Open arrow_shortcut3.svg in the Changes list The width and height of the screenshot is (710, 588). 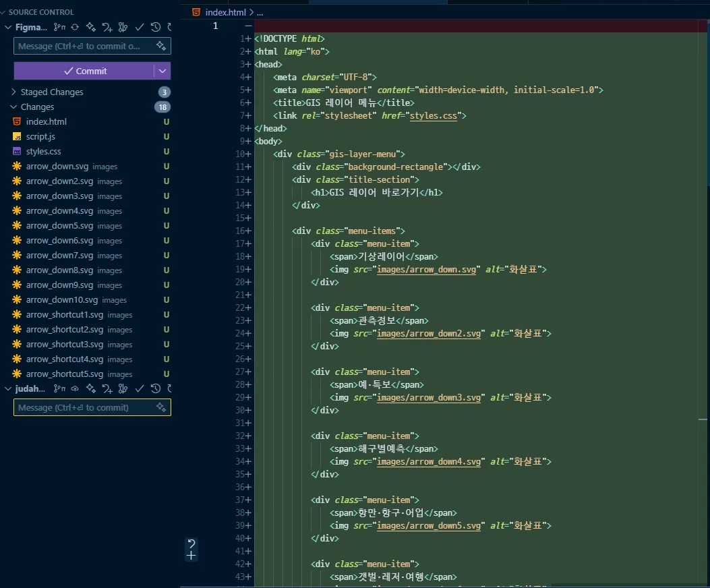[65, 345]
